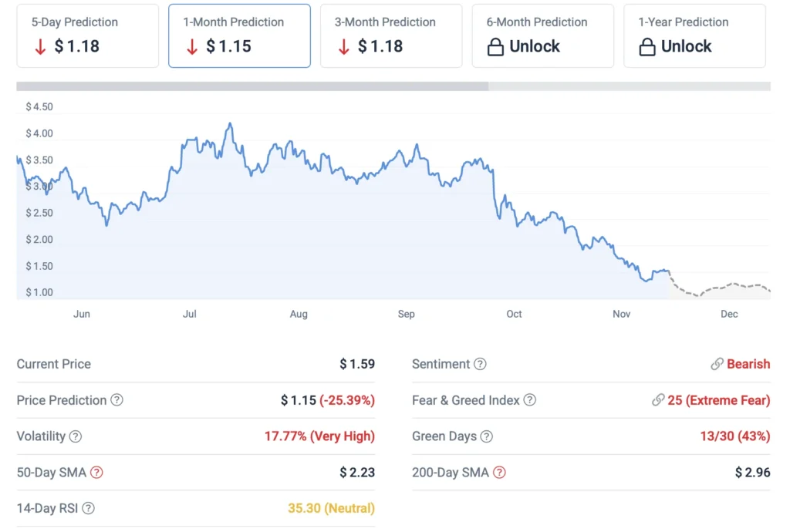This screenshot has width=790, height=532.
Task: Click the 200-Day SMA info icon
Action: [x=499, y=473]
